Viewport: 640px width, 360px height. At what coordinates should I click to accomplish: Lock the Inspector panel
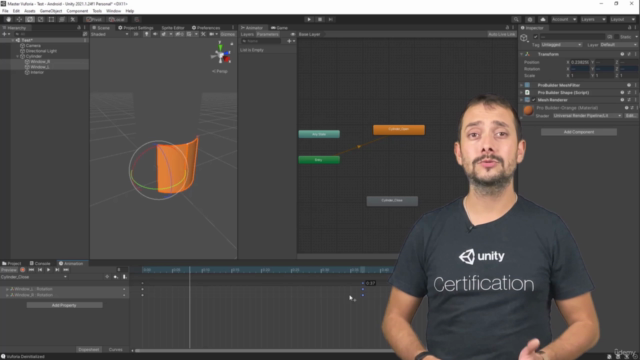coord(629,28)
